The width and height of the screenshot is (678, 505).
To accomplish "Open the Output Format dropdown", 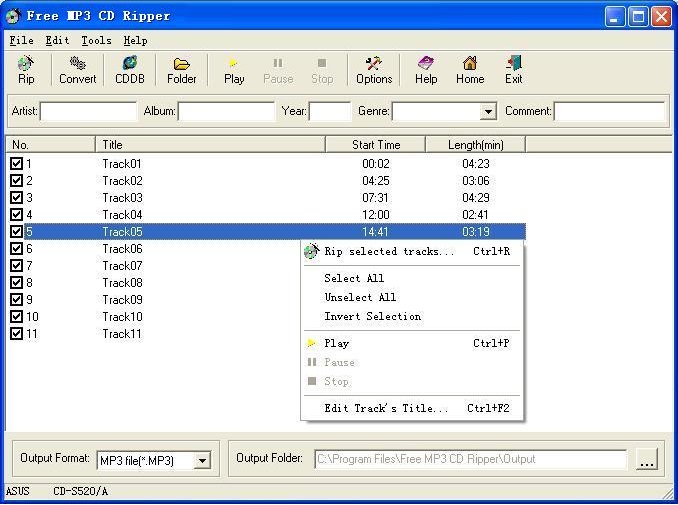I will tap(202, 460).
